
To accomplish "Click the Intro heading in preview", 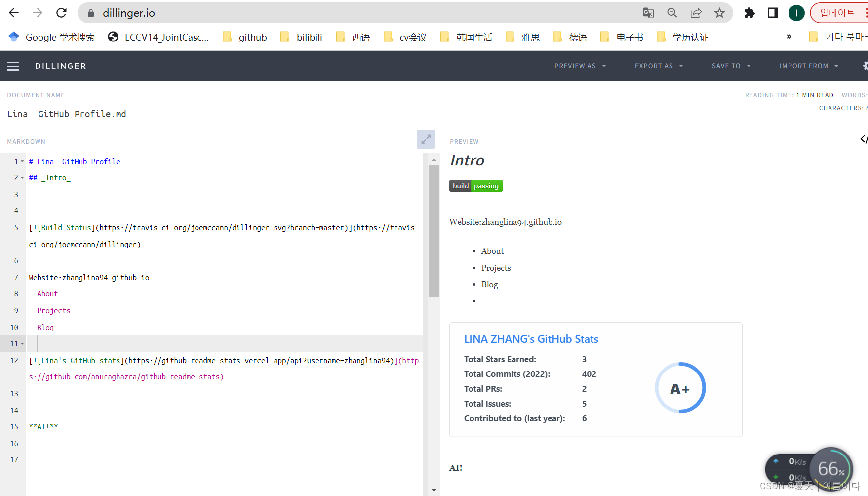I will (x=467, y=161).
